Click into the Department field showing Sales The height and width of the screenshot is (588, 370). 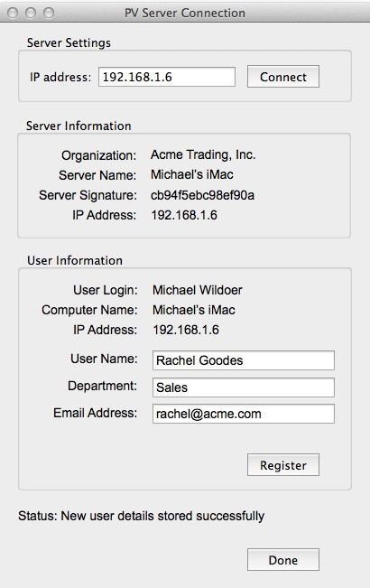244,387
